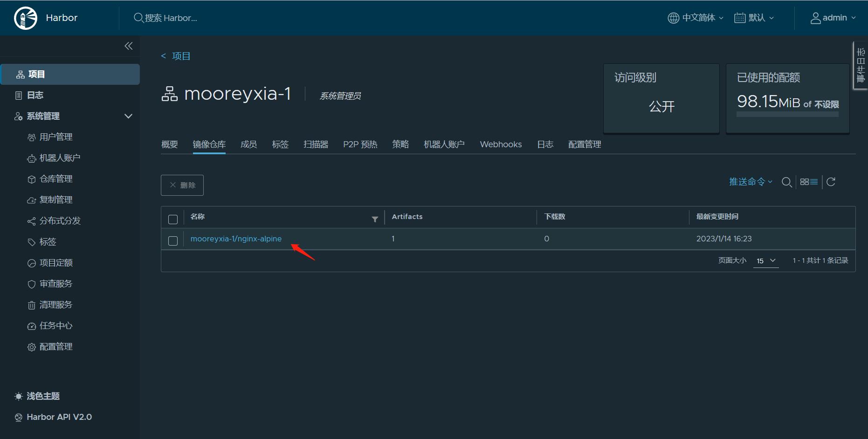The width and height of the screenshot is (868, 439).
Task: Click the 2023/1/14 16:23 timestamp cell
Action: pyautogui.click(x=724, y=239)
